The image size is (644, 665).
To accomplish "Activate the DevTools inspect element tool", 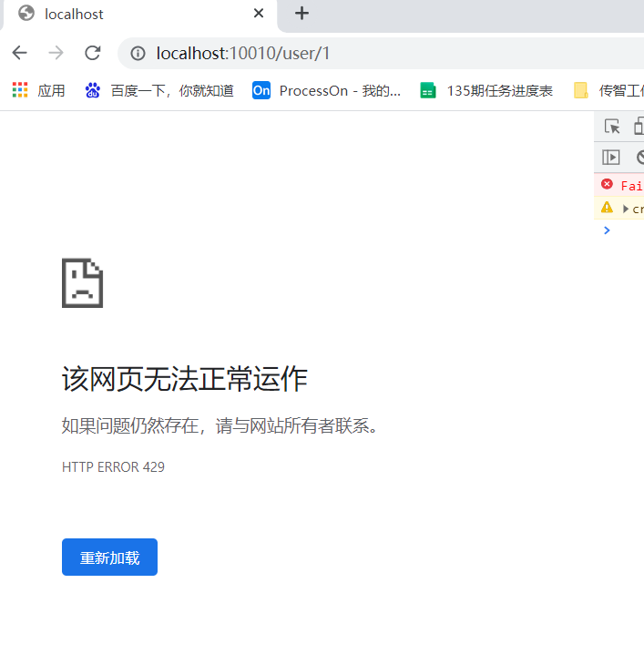I will pyautogui.click(x=612, y=128).
